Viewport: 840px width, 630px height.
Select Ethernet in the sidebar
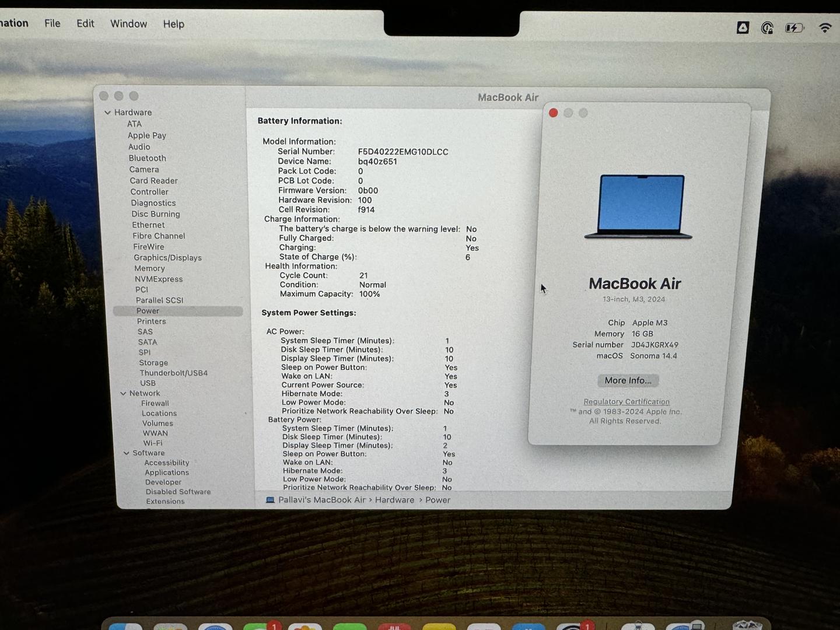point(149,225)
